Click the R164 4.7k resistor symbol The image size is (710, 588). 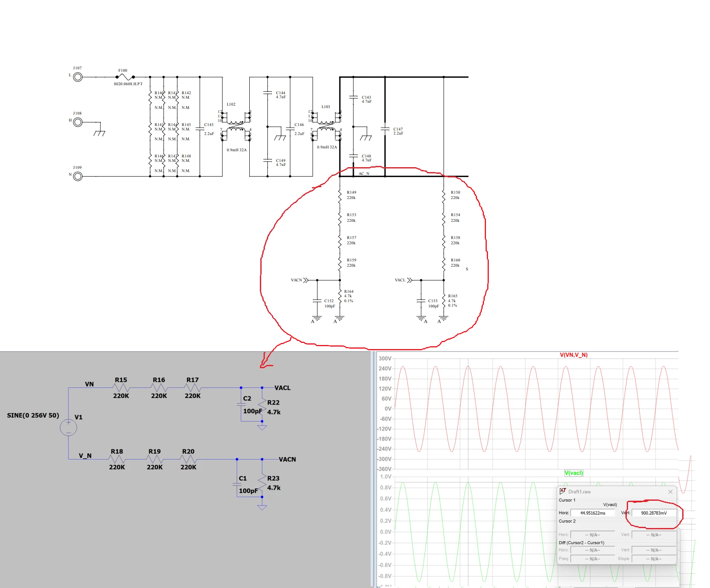point(340,296)
